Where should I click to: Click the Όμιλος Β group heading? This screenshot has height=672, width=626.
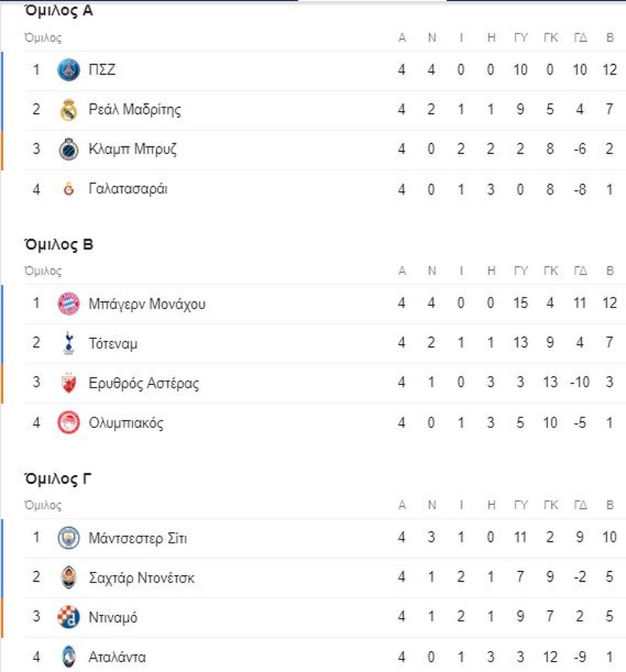(58, 245)
